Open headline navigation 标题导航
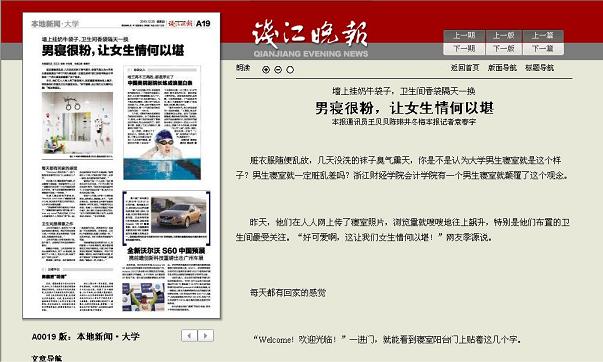The height and width of the screenshot is (362, 603). 540,68
